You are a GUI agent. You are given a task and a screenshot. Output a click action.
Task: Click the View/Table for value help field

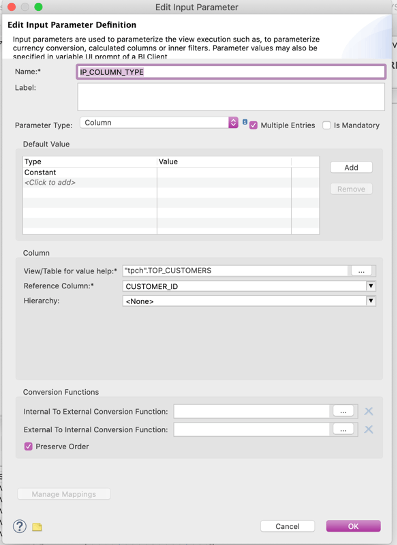pos(236,271)
